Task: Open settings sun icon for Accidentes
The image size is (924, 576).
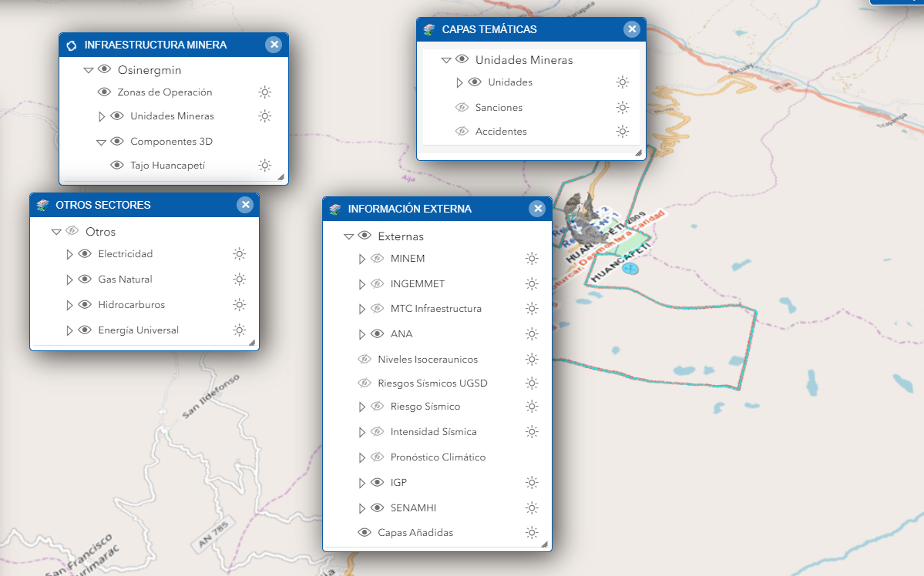Action: click(622, 132)
